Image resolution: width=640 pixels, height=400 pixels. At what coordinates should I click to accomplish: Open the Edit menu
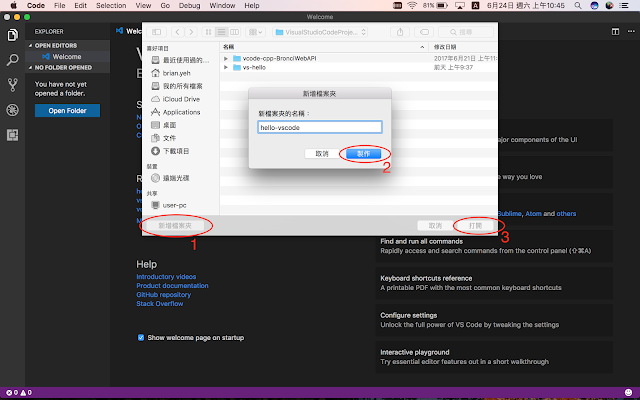pos(80,5)
